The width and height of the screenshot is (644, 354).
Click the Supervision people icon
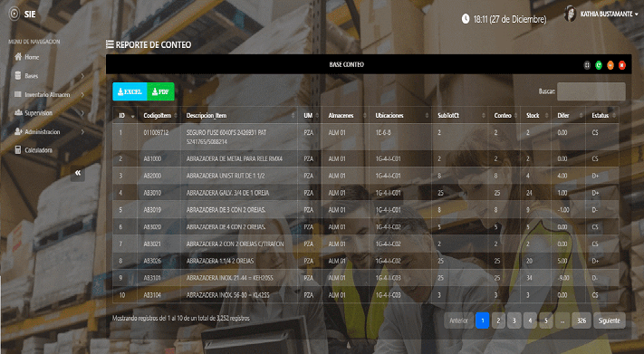click(18, 112)
